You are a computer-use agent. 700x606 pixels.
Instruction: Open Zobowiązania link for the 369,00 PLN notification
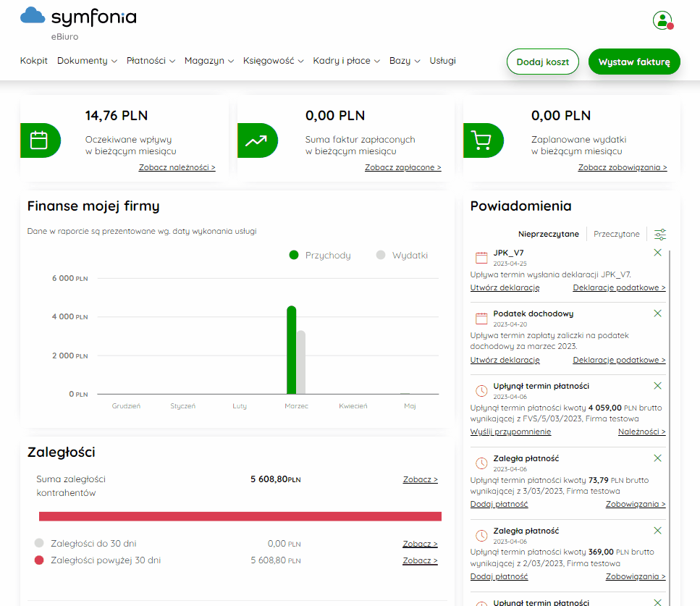pyautogui.click(x=636, y=576)
